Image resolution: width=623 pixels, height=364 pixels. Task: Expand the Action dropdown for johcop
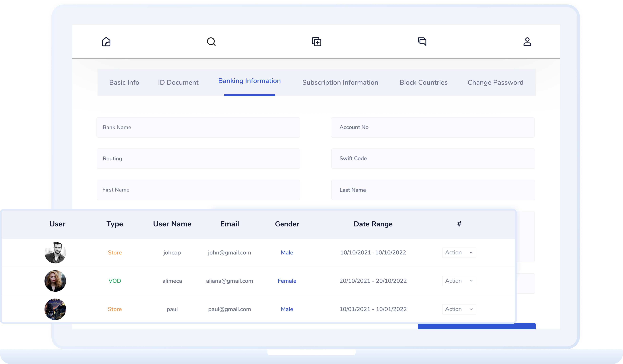[x=459, y=253]
